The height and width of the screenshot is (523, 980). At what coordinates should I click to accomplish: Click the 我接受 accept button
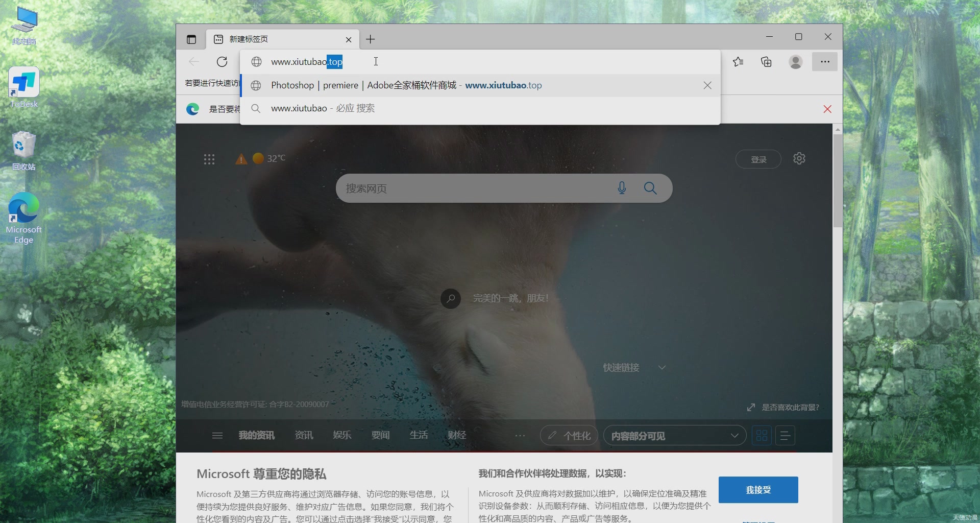pyautogui.click(x=758, y=490)
